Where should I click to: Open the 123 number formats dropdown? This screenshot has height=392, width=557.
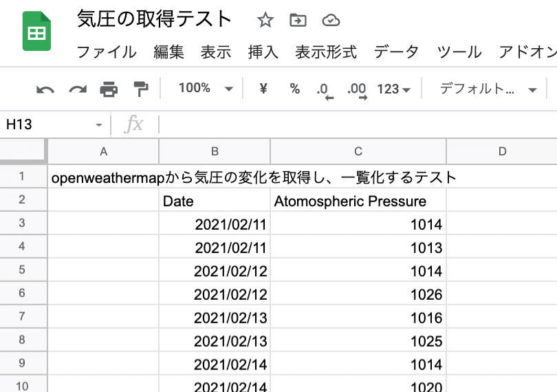[393, 89]
